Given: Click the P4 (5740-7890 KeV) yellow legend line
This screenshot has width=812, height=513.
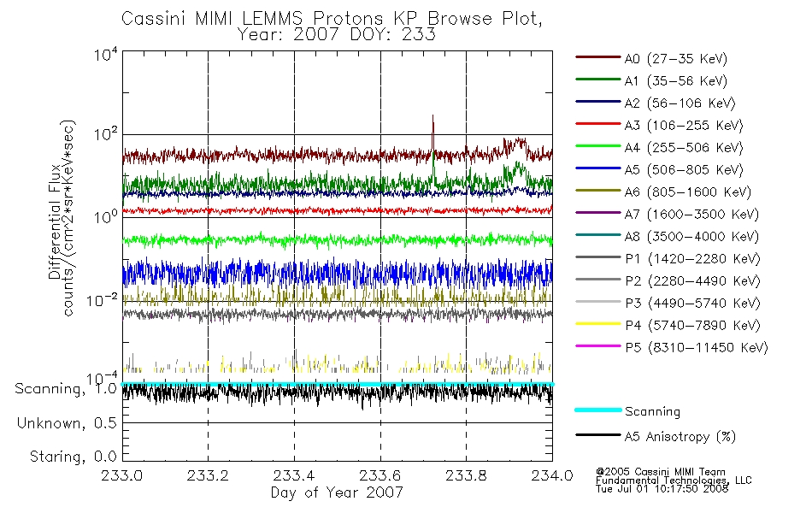Looking at the screenshot, I should 598,324.
